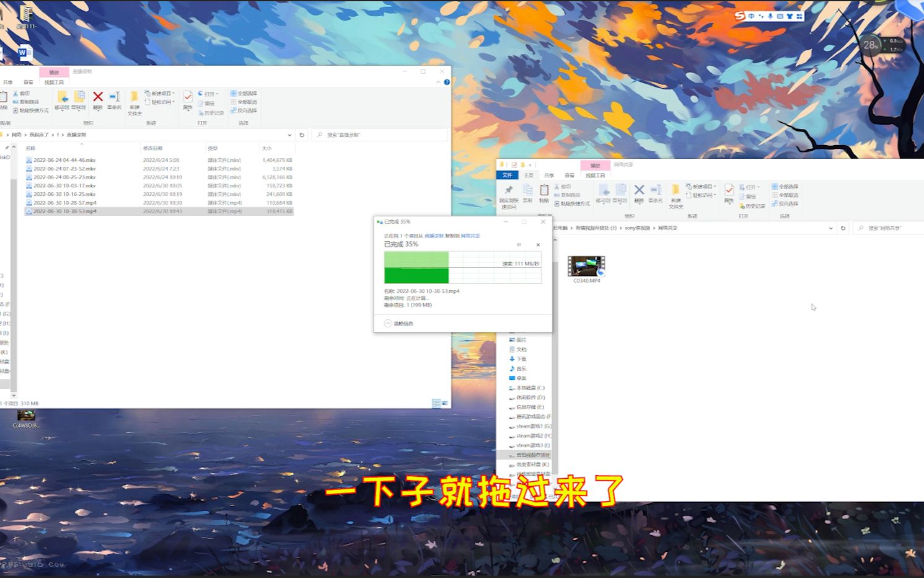Switch to the 查看 tab in the right Explorer
Viewport: 924px width, 578px height.
[570, 176]
